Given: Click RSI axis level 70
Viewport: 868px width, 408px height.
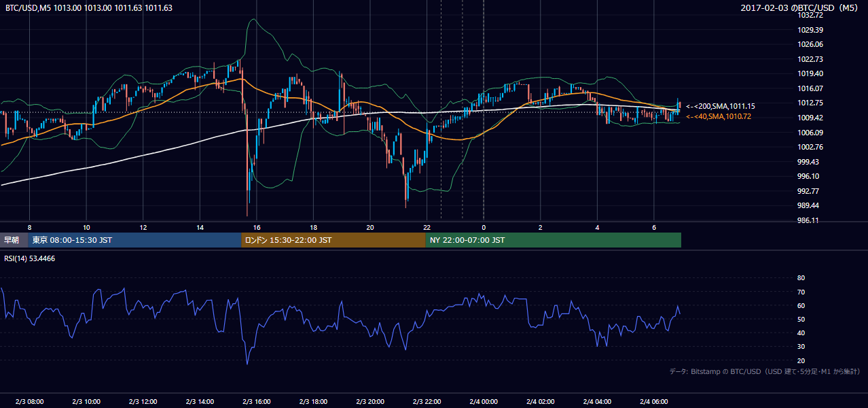Looking at the screenshot, I should click(x=801, y=292).
